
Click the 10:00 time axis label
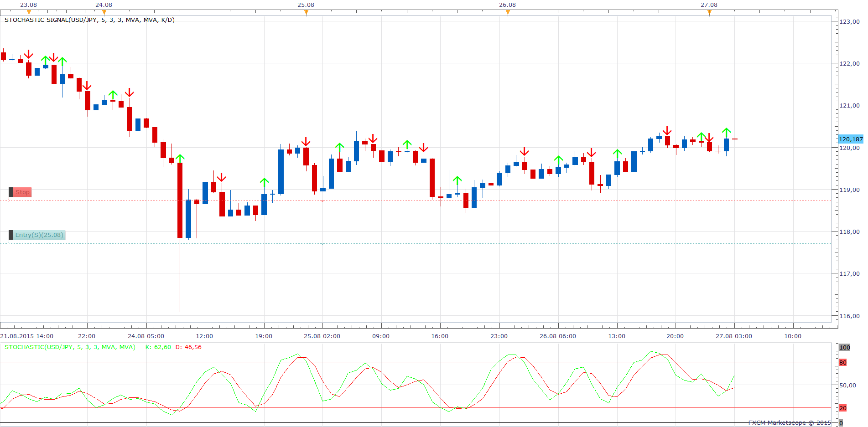pos(793,336)
